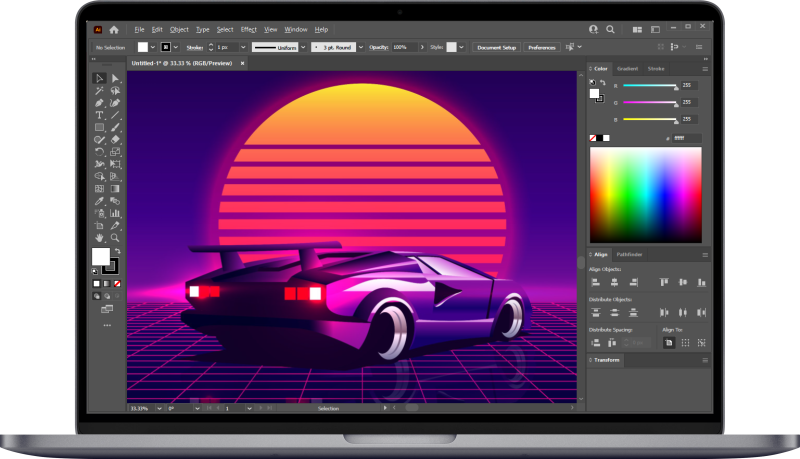Adjust the R color slider
Image resolution: width=800 pixels, height=459 pixels.
[651, 86]
